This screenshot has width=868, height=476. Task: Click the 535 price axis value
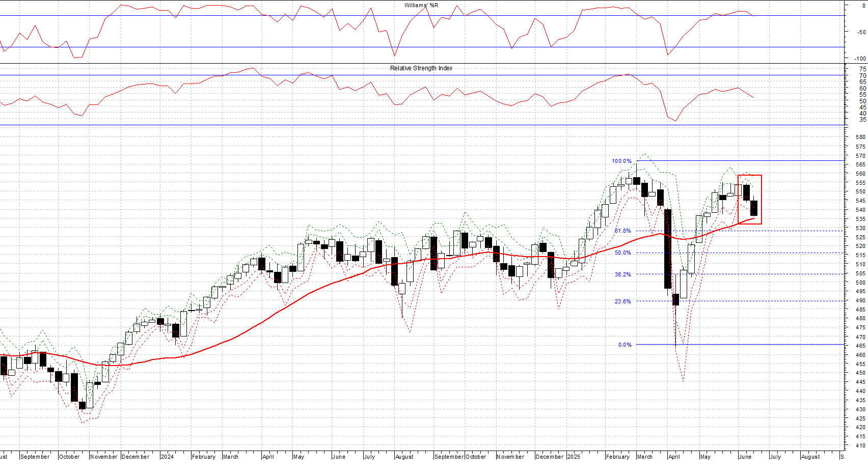[x=860, y=219]
